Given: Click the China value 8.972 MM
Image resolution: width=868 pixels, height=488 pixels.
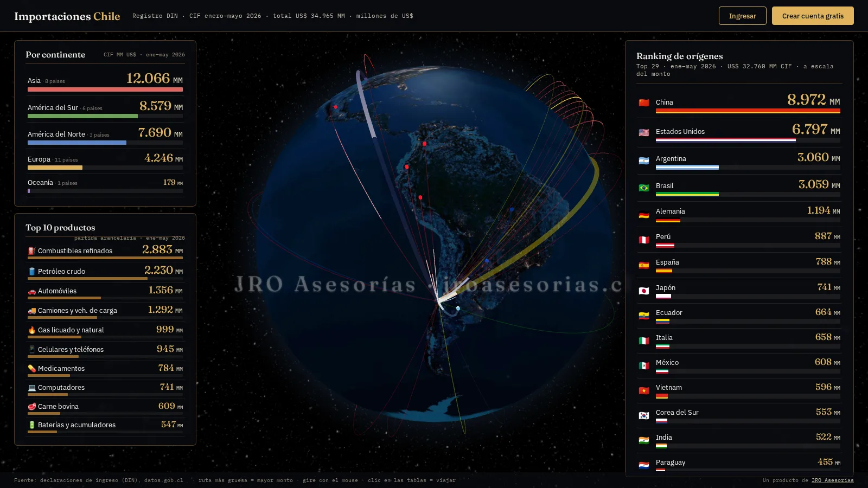Looking at the screenshot, I should click(x=813, y=100).
